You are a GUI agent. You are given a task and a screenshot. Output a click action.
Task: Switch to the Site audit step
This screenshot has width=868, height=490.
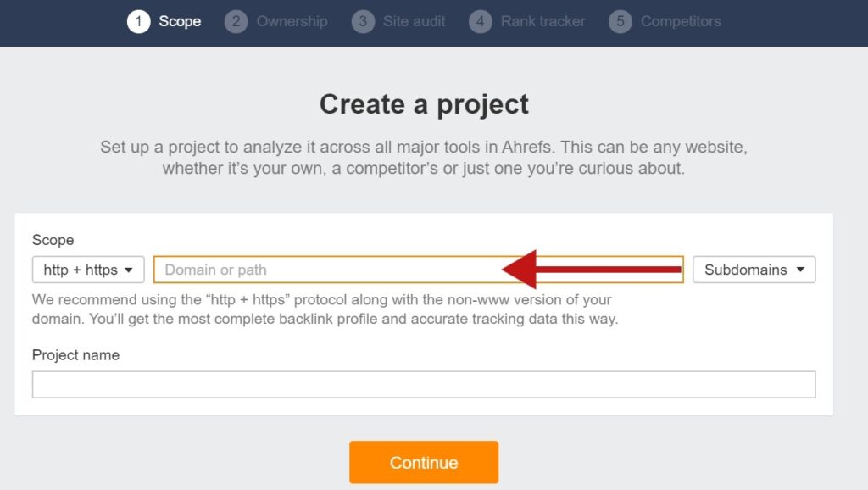414,21
